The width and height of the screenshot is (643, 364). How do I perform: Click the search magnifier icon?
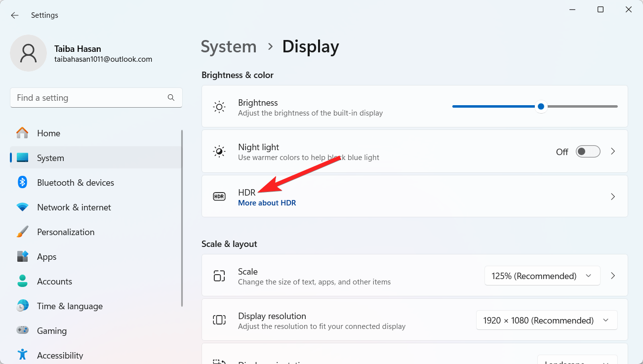click(171, 98)
